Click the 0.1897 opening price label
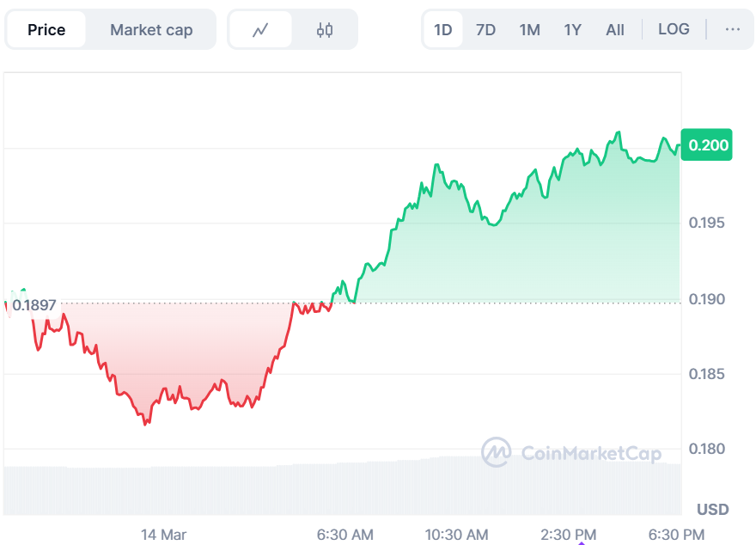The image size is (756, 545). pyautogui.click(x=34, y=304)
